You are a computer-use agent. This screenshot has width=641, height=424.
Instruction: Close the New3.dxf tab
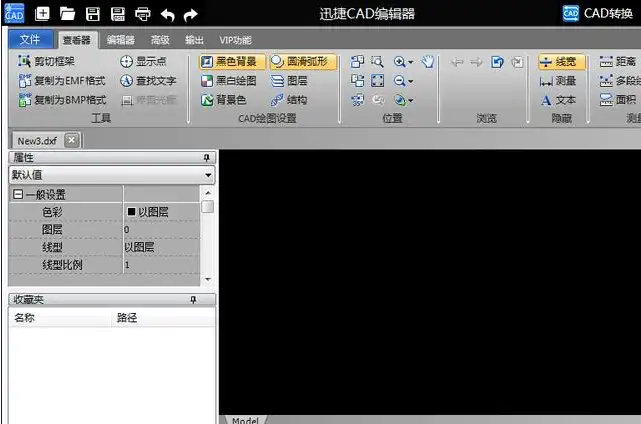72,140
